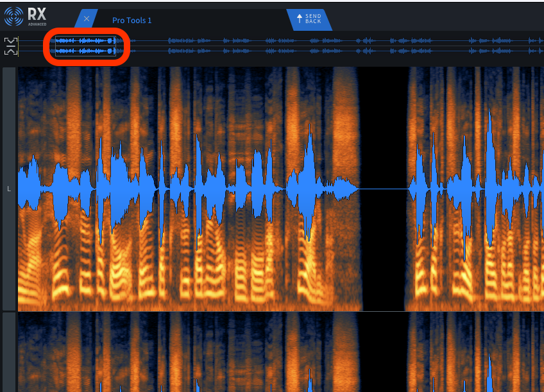Click the silent black gap in the lower channel
This screenshot has height=392, width=544.
(382, 352)
